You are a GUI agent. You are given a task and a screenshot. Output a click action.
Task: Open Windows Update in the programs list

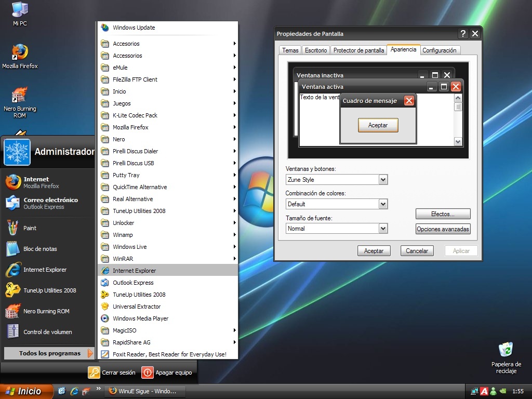pyautogui.click(x=168, y=28)
